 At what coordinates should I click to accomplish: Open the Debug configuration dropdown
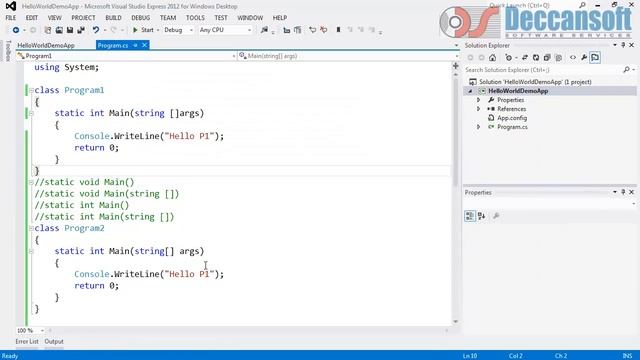click(x=178, y=30)
